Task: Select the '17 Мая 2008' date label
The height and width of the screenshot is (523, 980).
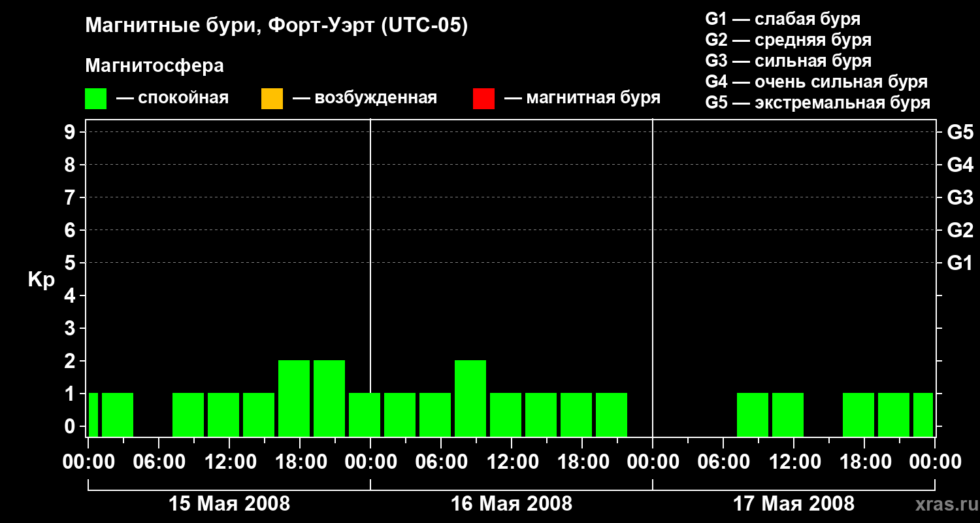Action: coord(794,504)
